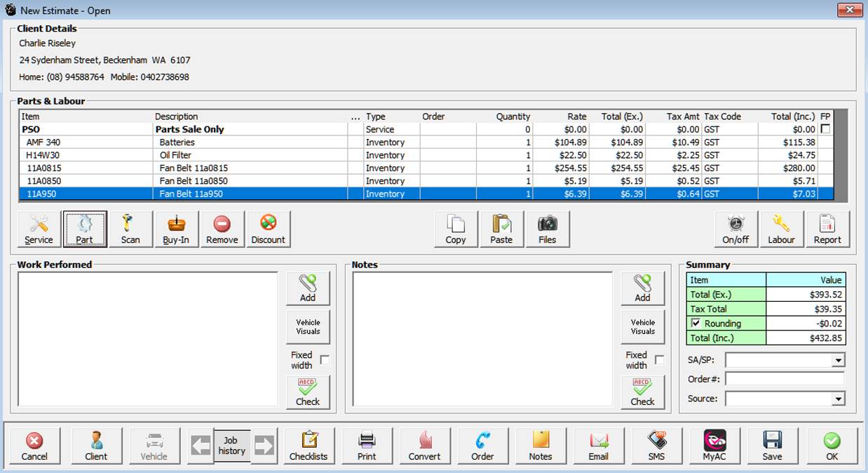Click the Total (Inc.) value $432.85 in Summary
This screenshot has width=868, height=473.
pos(806,338)
